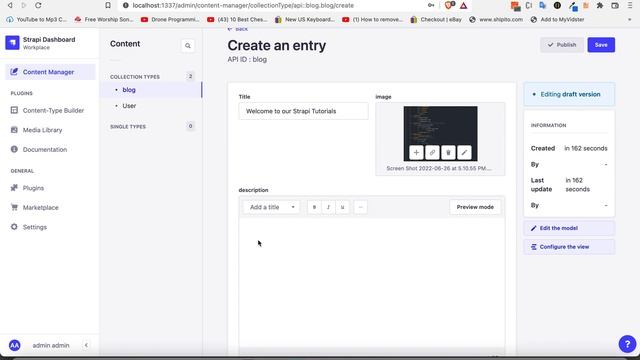This screenshot has height=360, width=640.
Task: Open password key icon in address bar
Action: pos(431,5)
